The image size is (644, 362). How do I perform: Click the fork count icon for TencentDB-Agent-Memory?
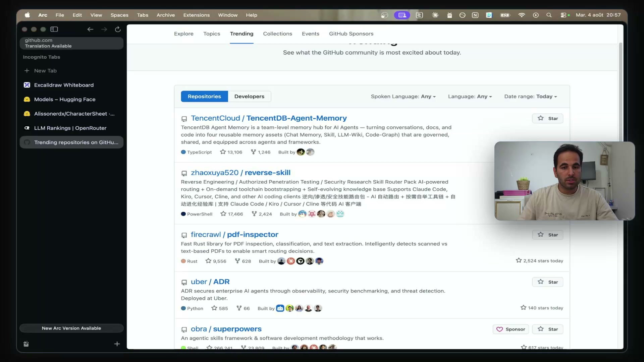coord(253,152)
